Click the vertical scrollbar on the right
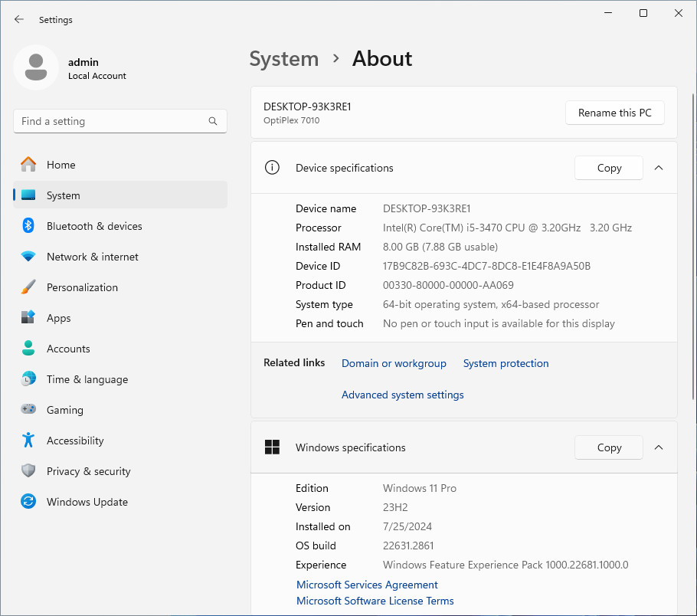This screenshot has height=616, width=697. point(693,247)
